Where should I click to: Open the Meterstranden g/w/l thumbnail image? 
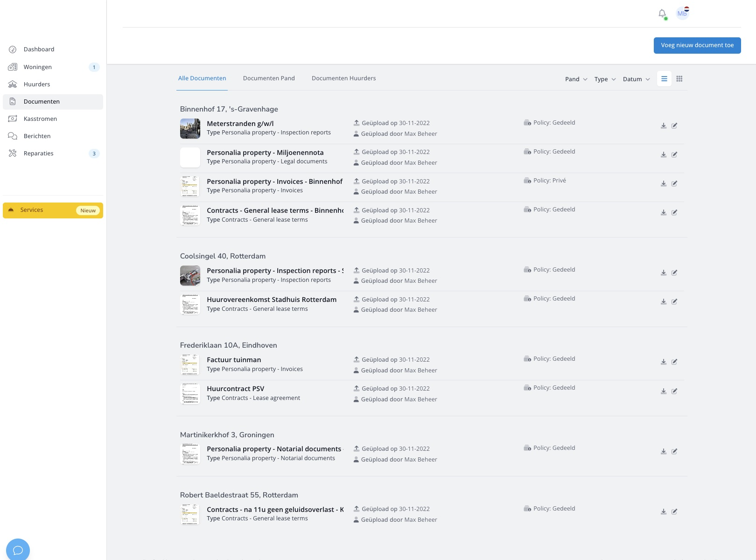(190, 129)
